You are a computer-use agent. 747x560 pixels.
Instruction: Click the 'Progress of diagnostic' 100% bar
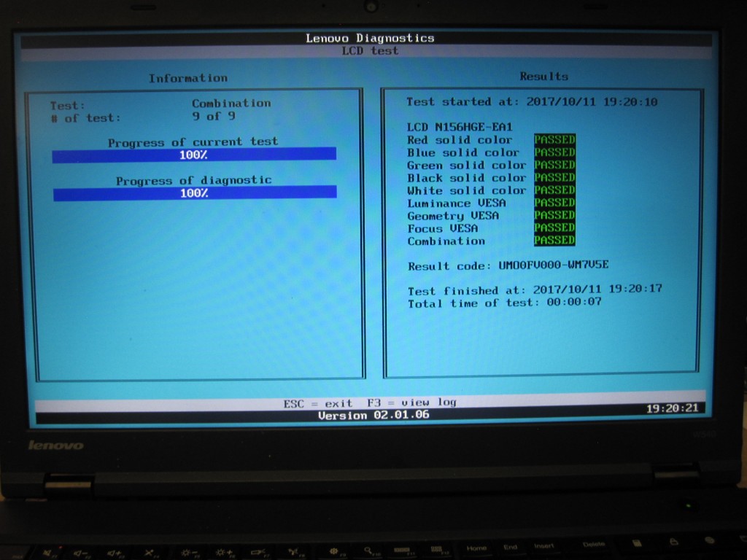tap(195, 193)
